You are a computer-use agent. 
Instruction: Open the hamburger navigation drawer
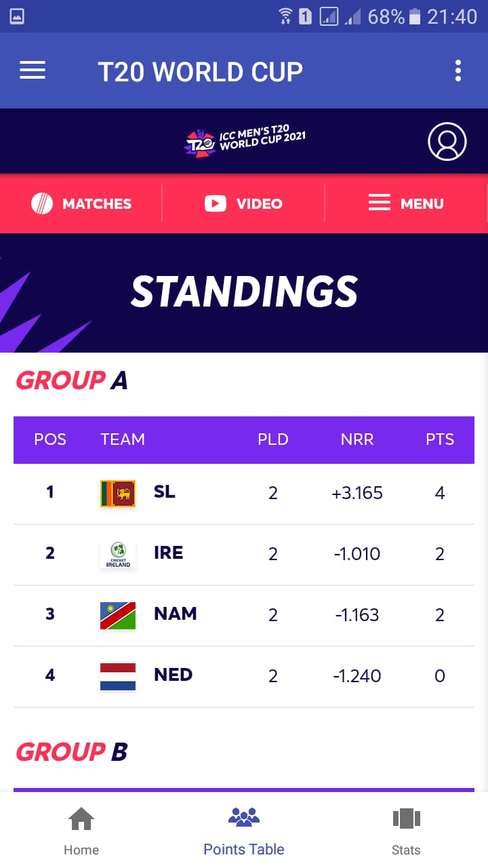tap(33, 71)
